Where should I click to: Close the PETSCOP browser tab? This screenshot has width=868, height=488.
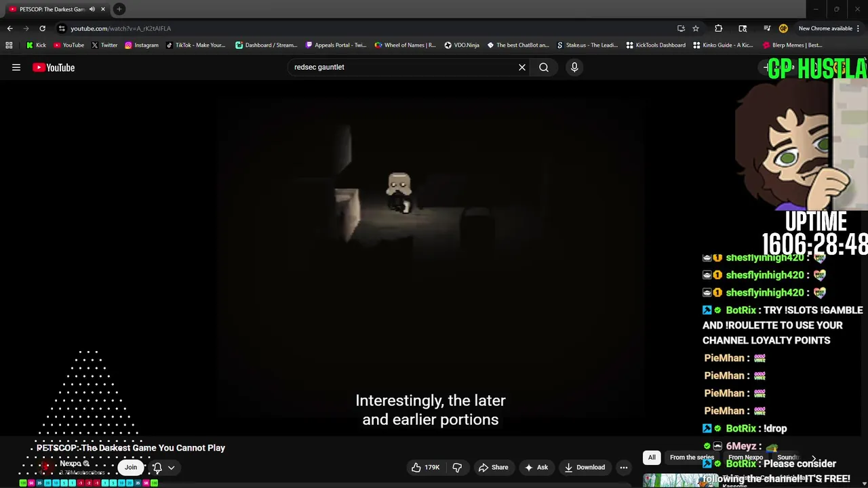point(103,9)
